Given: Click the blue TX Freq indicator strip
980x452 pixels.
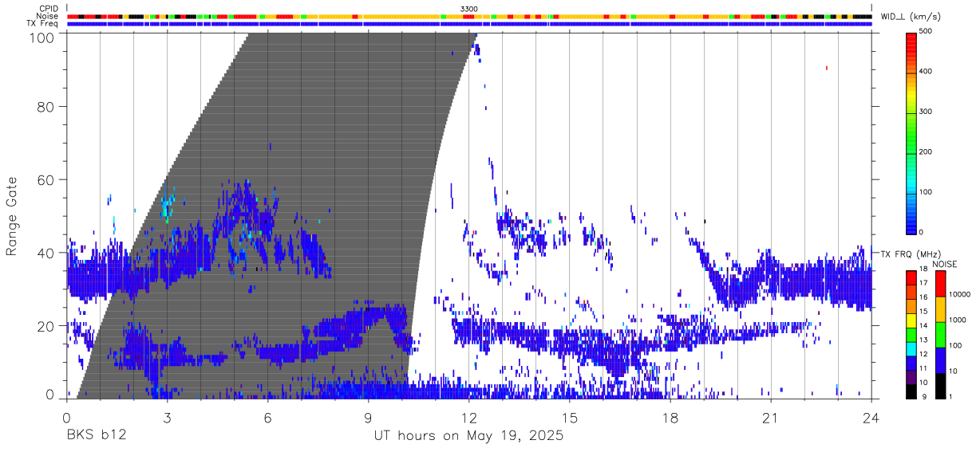Looking at the screenshot, I should coord(469,24).
